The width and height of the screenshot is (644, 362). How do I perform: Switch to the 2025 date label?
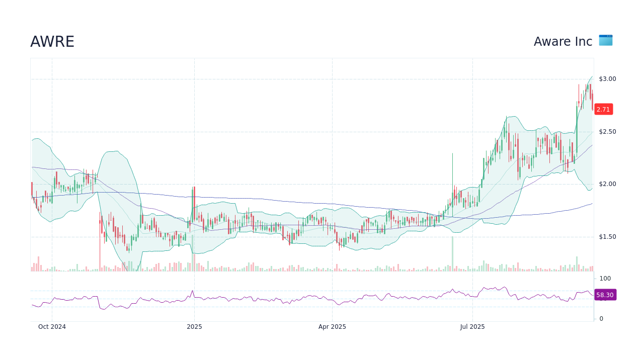(194, 327)
